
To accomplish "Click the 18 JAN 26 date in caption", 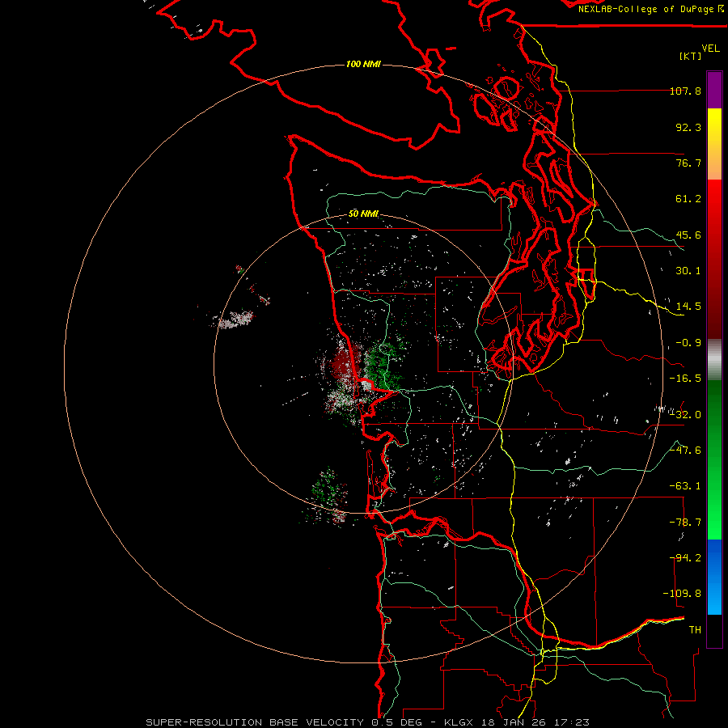I will click(515, 722).
